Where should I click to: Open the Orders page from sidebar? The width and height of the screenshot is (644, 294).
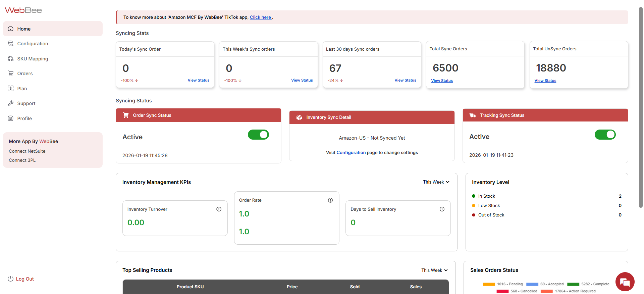[x=25, y=73]
